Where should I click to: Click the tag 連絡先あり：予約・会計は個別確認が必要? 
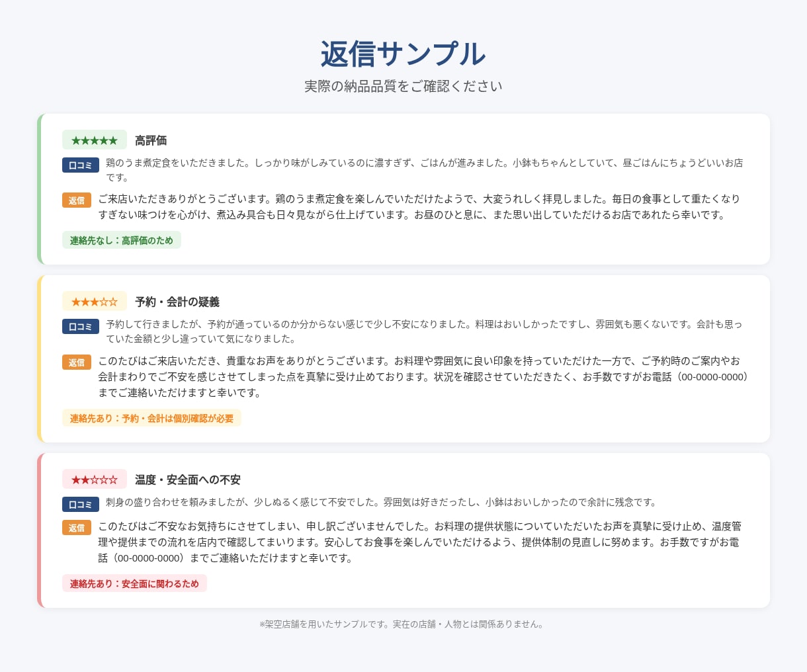click(151, 418)
